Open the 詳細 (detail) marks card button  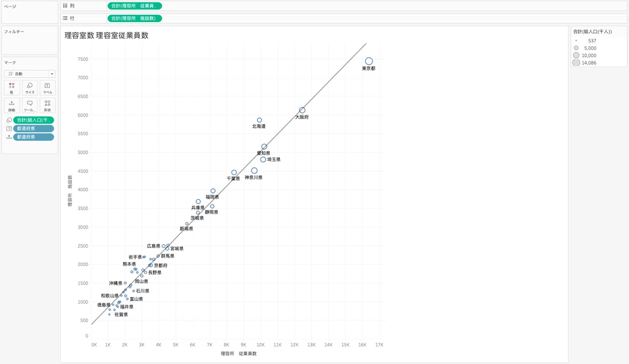12,105
